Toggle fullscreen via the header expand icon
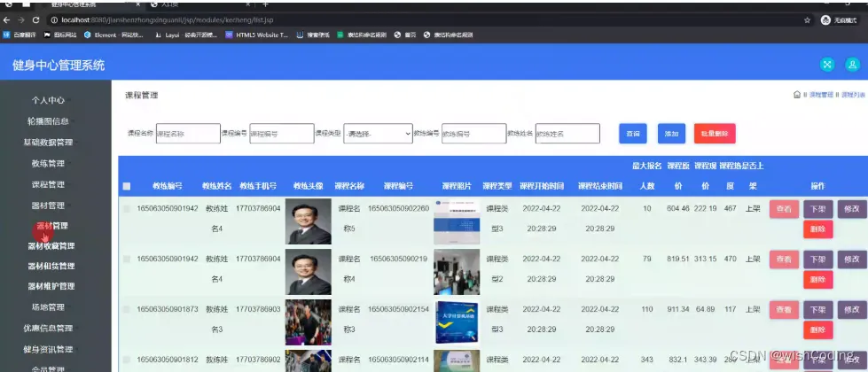This screenshot has width=868, height=372. tap(827, 65)
